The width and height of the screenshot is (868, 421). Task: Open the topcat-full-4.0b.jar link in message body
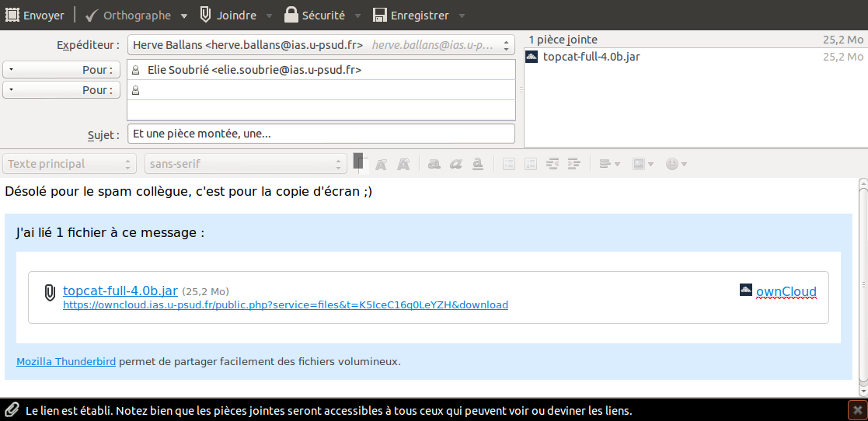click(x=120, y=291)
